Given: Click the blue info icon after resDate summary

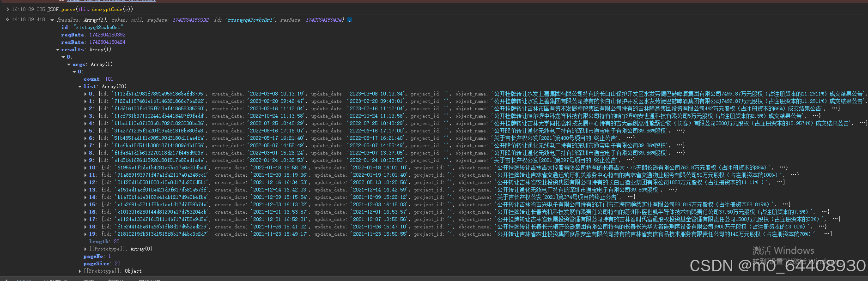Looking at the screenshot, I should [x=349, y=20].
